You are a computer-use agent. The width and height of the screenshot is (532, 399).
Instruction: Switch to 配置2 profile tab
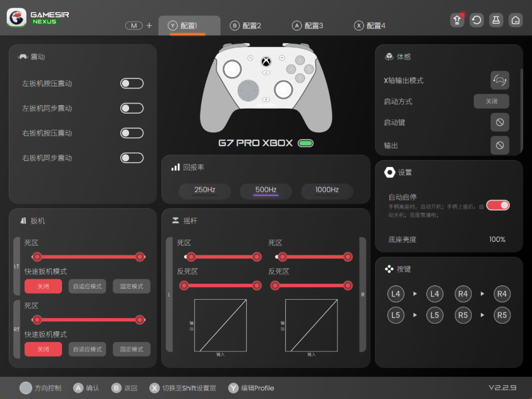[x=245, y=25]
